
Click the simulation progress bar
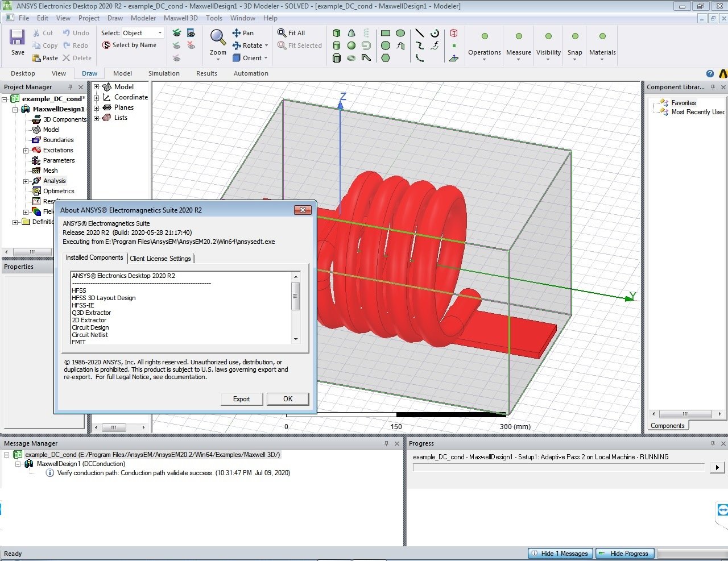pos(559,467)
